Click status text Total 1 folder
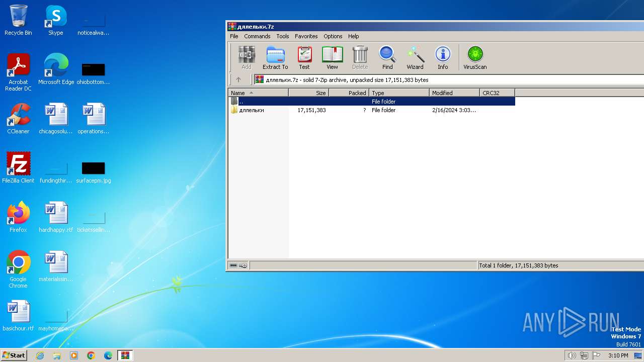The width and height of the screenshot is (644, 362). (x=518, y=265)
